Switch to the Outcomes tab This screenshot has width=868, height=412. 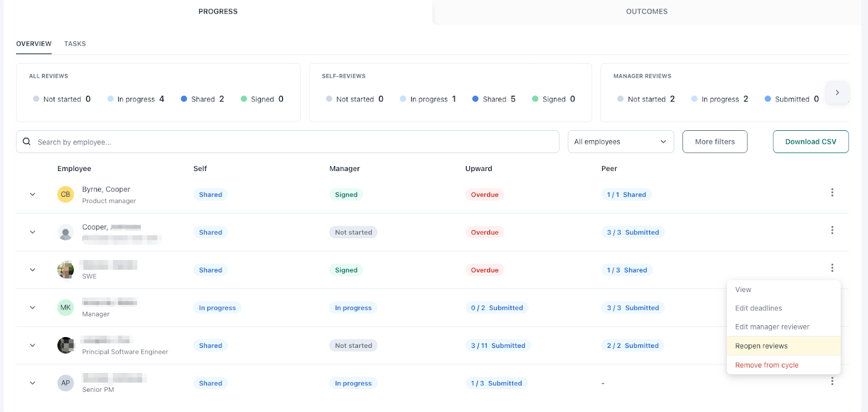click(647, 11)
